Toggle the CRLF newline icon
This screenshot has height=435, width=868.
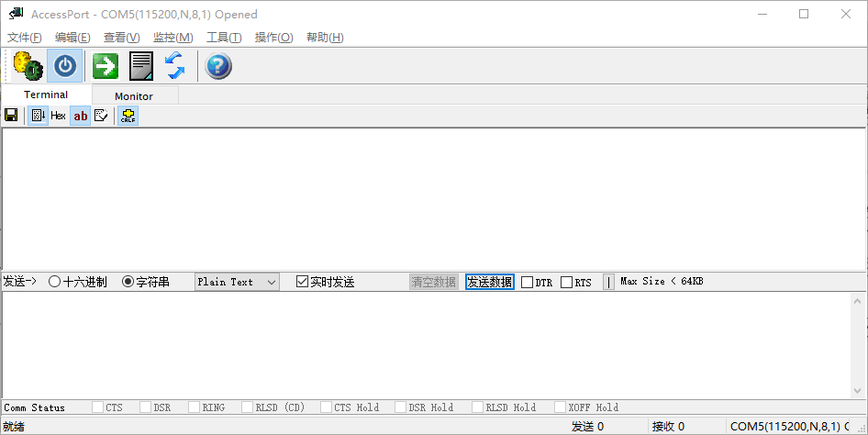pos(128,116)
